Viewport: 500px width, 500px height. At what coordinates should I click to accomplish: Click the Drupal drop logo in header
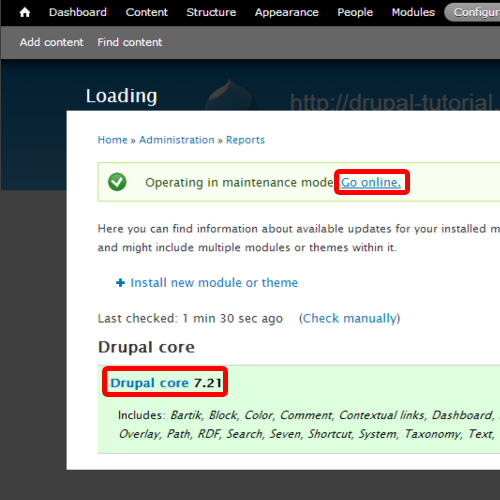click(x=231, y=94)
